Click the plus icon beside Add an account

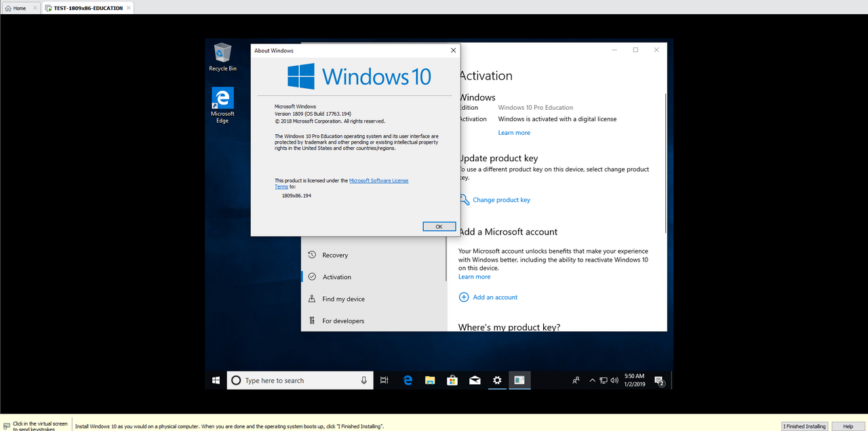[464, 297]
